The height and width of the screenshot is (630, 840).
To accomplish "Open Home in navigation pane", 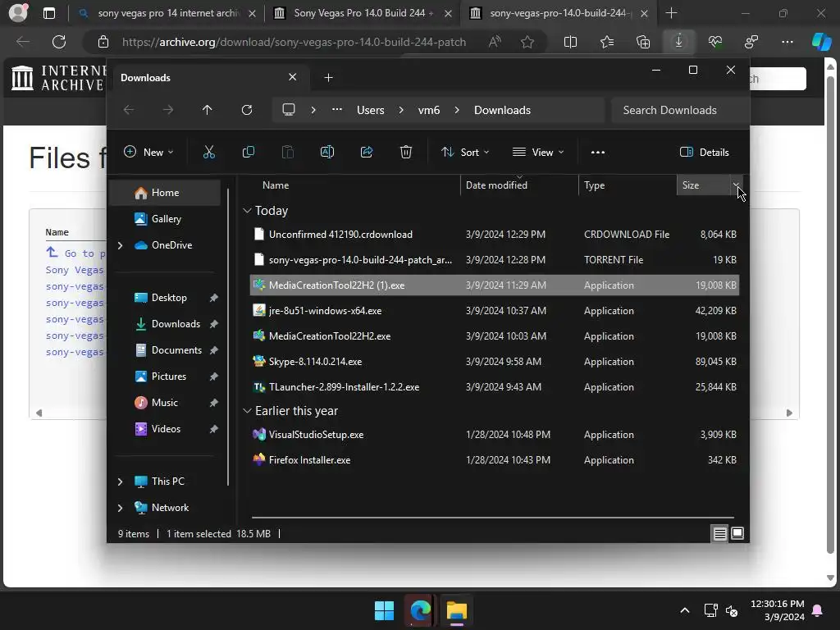I will 165,193.
